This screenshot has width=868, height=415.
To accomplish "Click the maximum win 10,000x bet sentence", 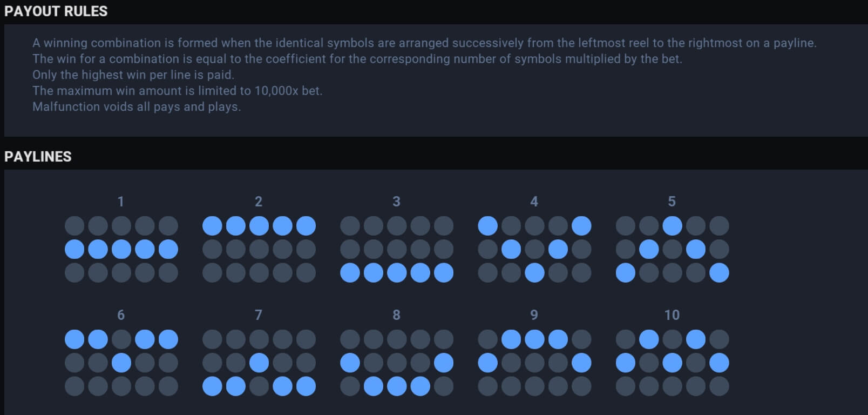I will [x=177, y=91].
